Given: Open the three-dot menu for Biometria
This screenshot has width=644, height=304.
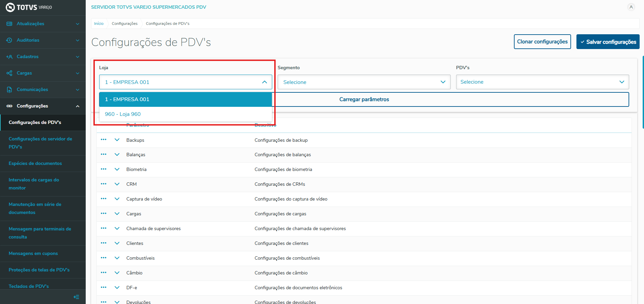Looking at the screenshot, I should click(104, 169).
